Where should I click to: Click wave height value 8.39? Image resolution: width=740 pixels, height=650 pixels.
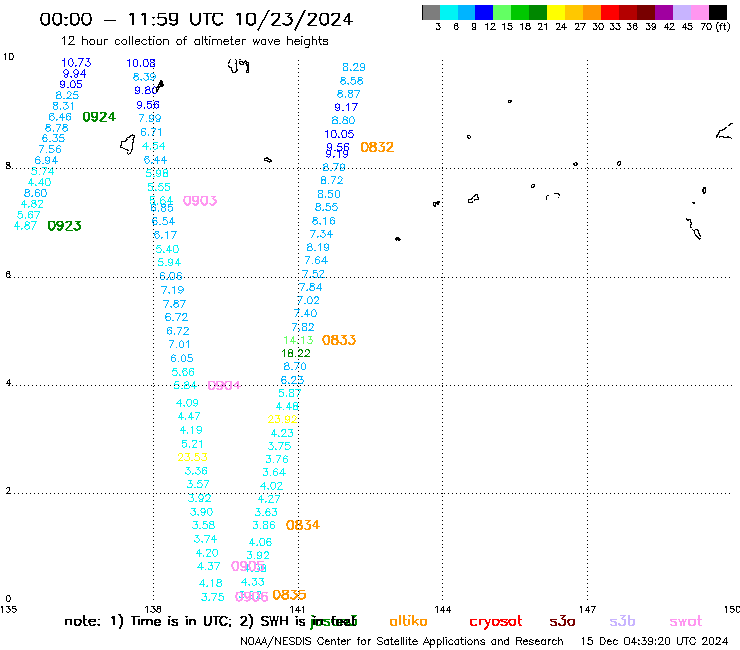pyautogui.click(x=144, y=77)
